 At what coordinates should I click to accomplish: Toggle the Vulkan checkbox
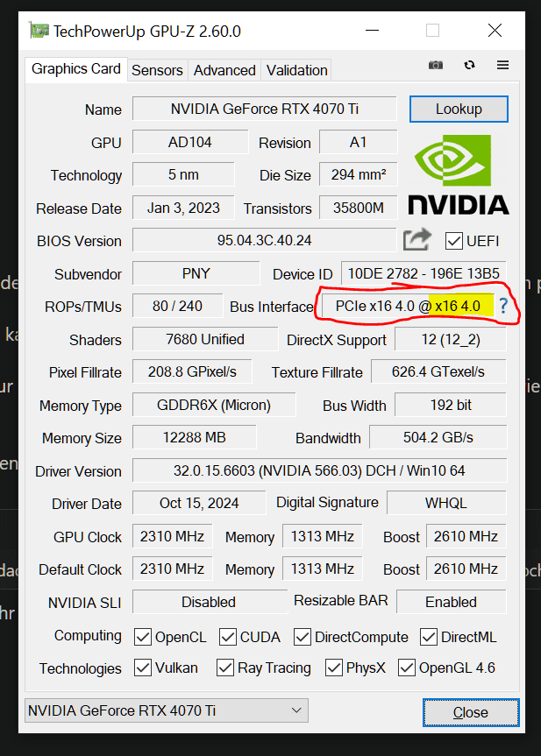tap(143, 668)
